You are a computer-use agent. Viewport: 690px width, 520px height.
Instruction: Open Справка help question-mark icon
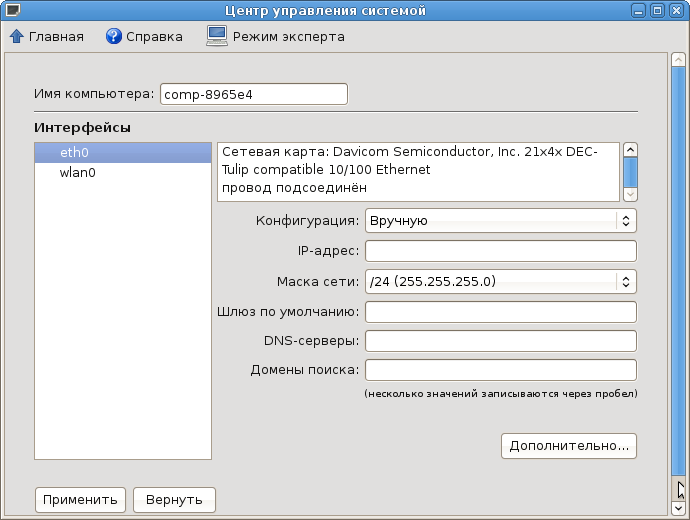[x=114, y=36]
